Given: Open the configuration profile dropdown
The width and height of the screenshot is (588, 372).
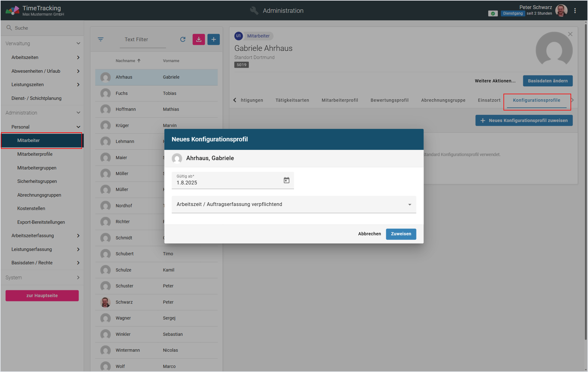Looking at the screenshot, I should (294, 204).
